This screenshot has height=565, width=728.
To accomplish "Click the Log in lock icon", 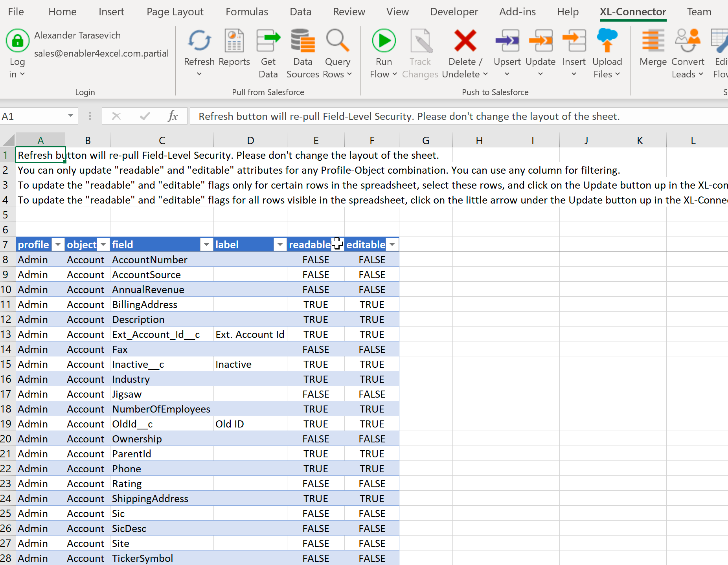I will (17, 40).
